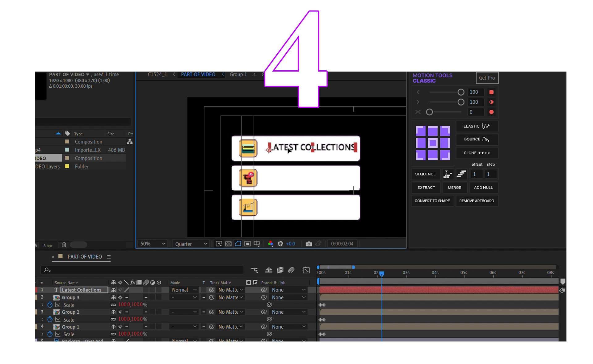
Task: Switch to Group 1 composition tab
Action: tap(238, 74)
